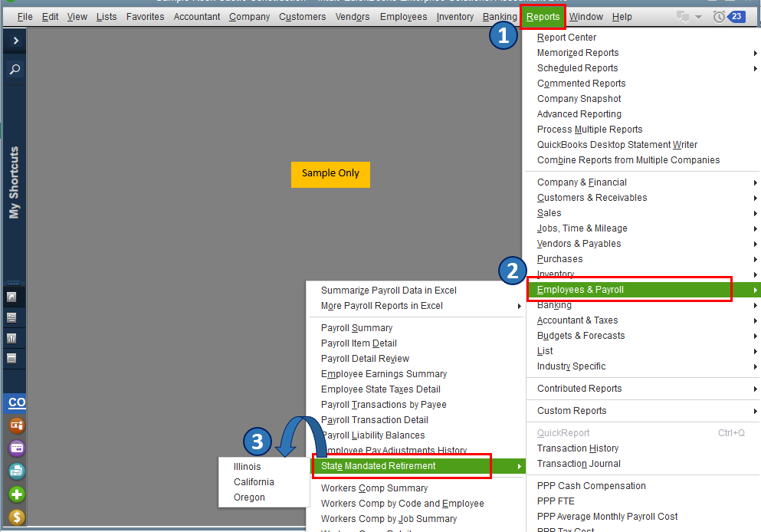Click the blue 23 reminders badge
Image resolution: width=761 pixels, height=532 pixels.
[736, 17]
